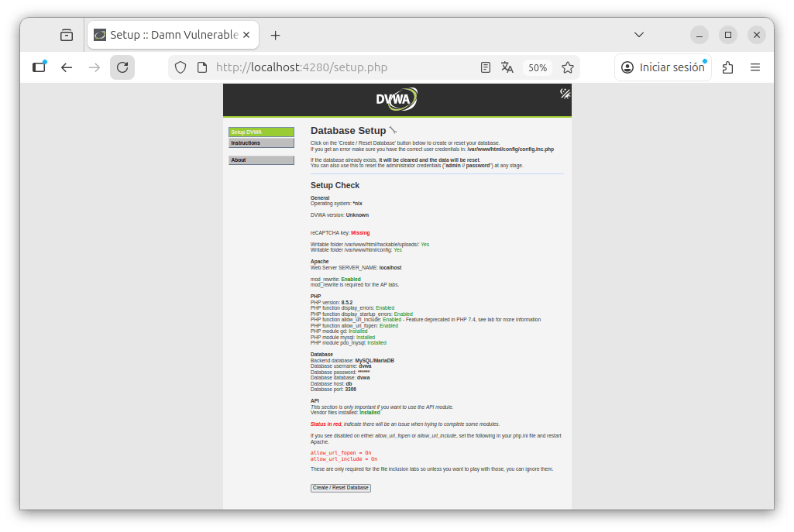The image size is (794, 532).
Task: Click PHP module gd Installed line
Action: click(339, 331)
